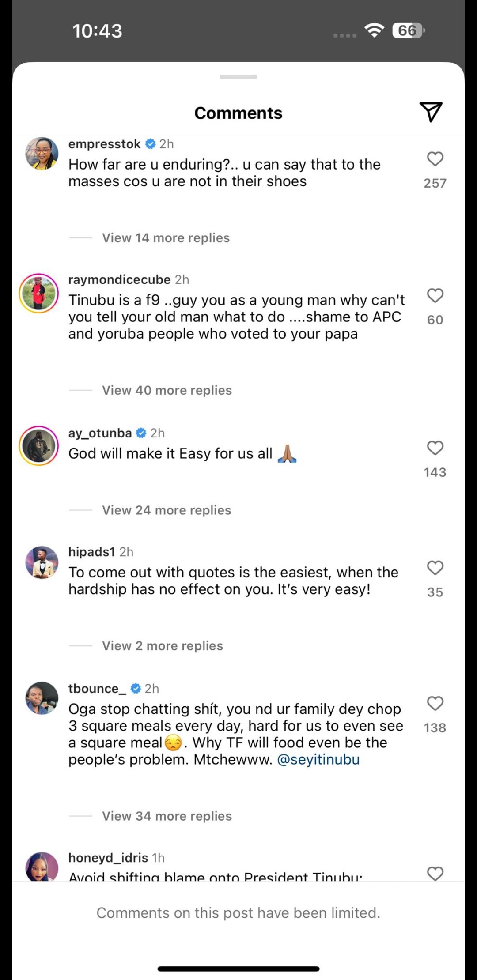The image size is (477, 980).
Task: Expand View 24 more replies
Action: click(167, 510)
